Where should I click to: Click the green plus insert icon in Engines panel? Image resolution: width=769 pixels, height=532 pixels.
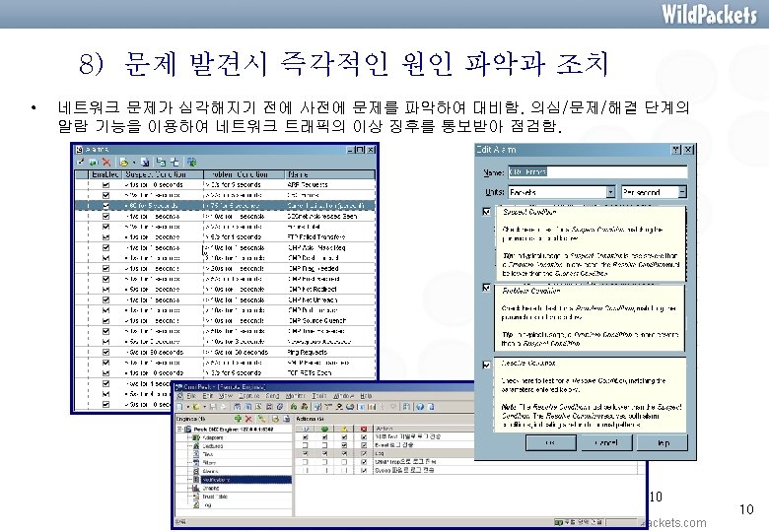(238, 419)
